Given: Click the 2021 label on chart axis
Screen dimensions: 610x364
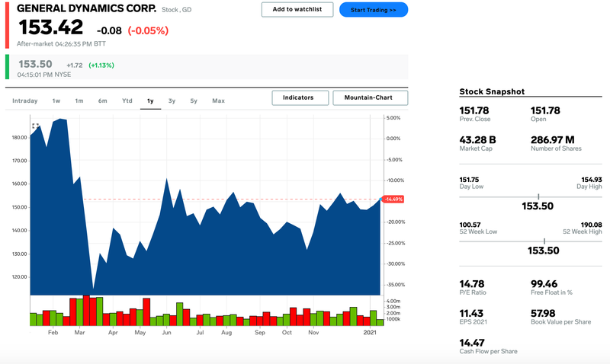Looking at the screenshot, I should [370, 333].
